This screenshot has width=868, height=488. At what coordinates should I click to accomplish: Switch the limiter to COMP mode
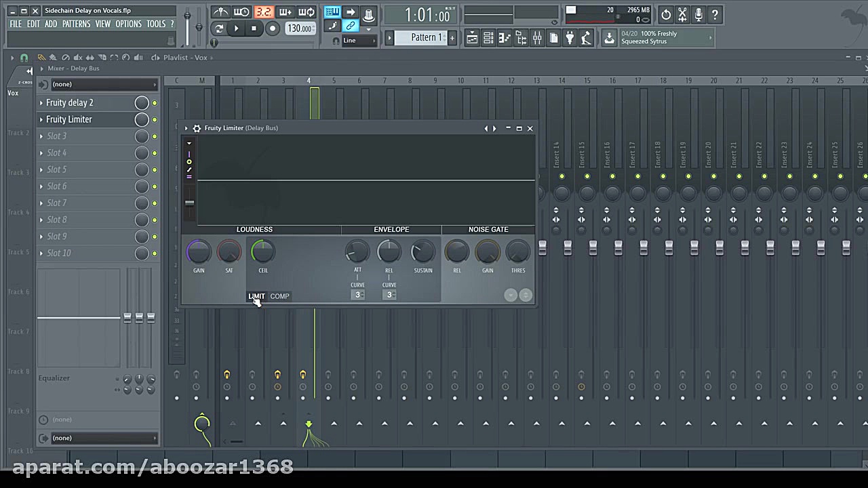click(279, 296)
